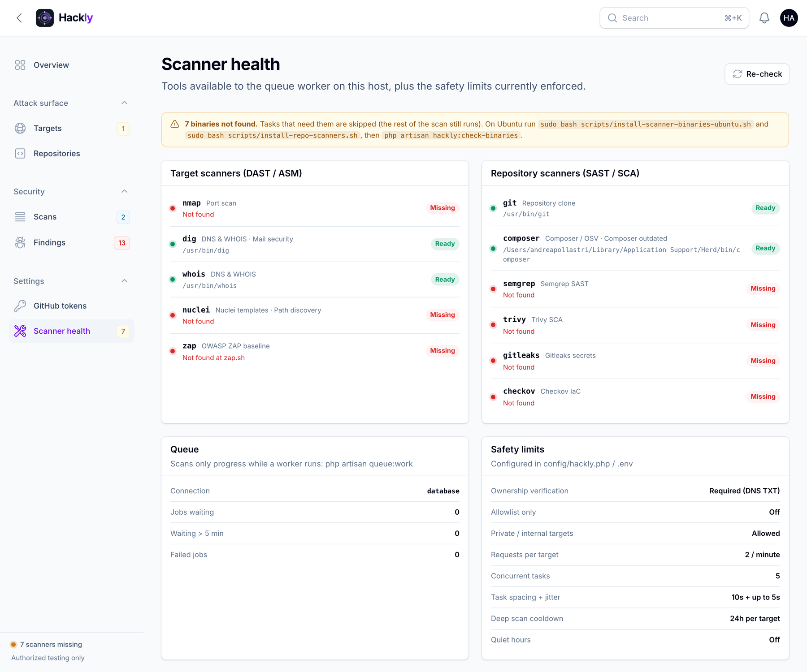Open Repositories in sidebar
The image size is (807, 672).
point(72,154)
